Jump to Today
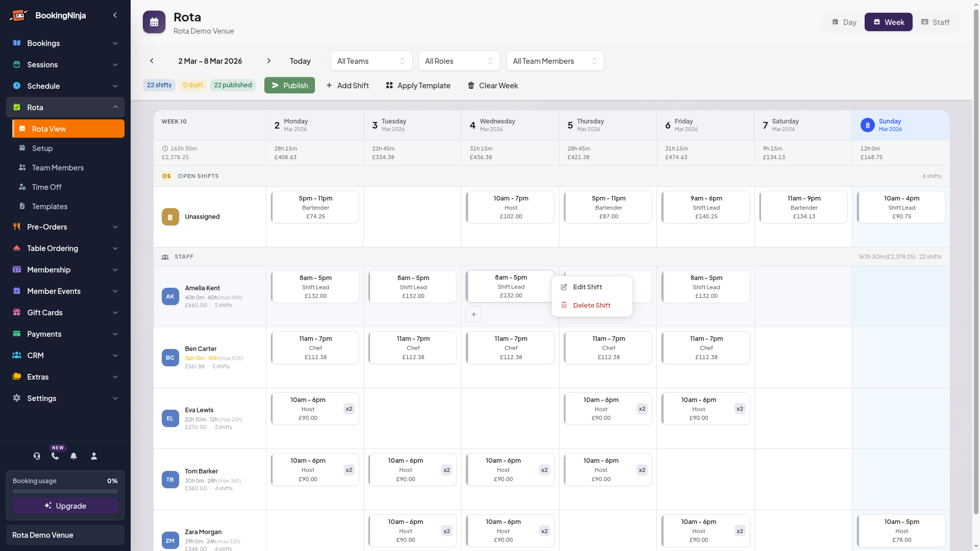This screenshot has width=980, height=551. tap(300, 61)
